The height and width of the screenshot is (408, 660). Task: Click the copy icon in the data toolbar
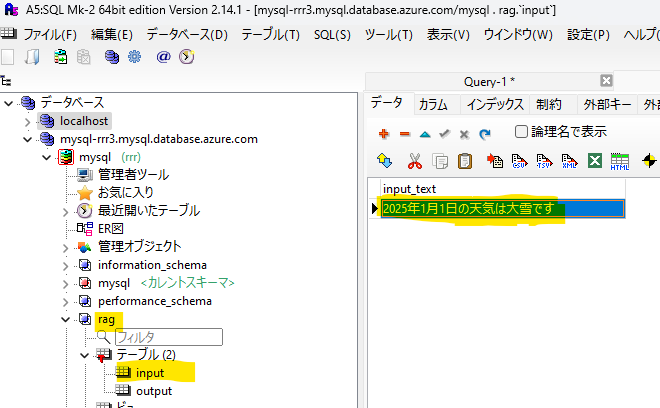point(440,161)
